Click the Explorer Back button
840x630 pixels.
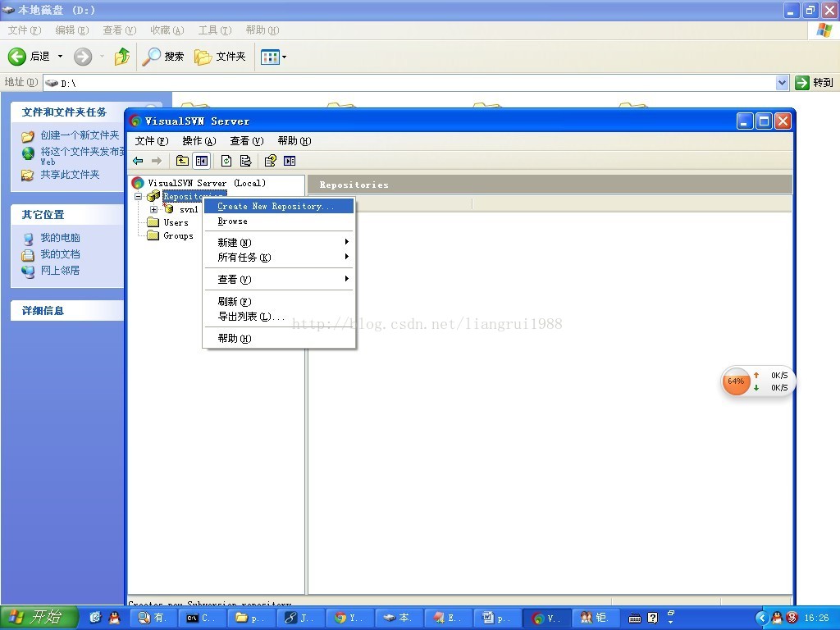point(30,57)
